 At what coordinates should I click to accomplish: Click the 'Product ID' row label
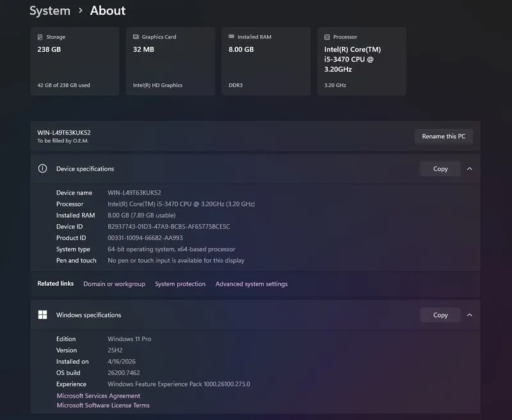tap(71, 238)
